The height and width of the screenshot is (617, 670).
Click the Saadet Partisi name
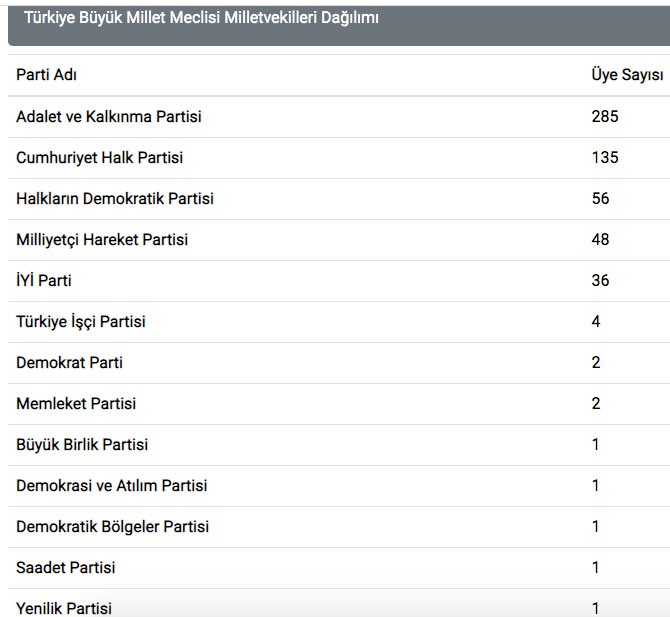[66, 568]
